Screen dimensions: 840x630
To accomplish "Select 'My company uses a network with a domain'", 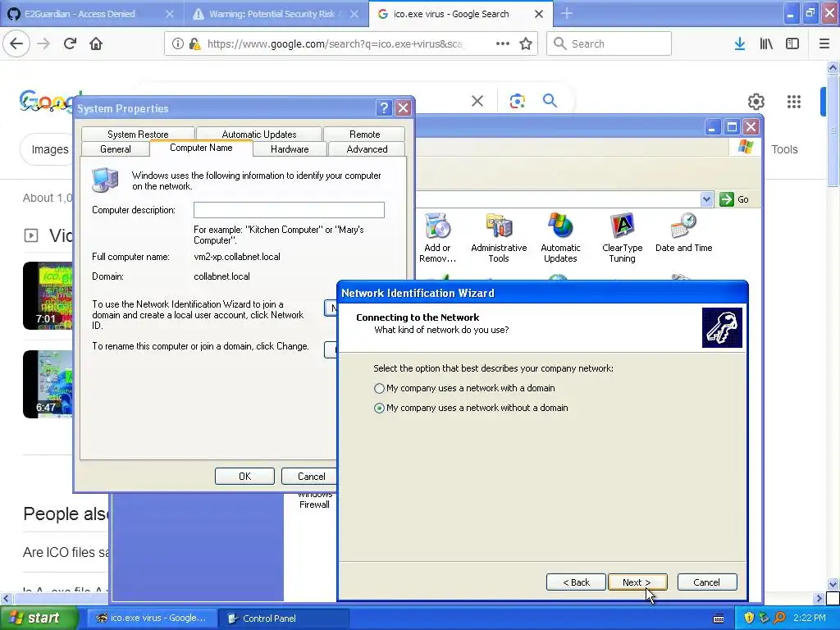I will [464, 388].
